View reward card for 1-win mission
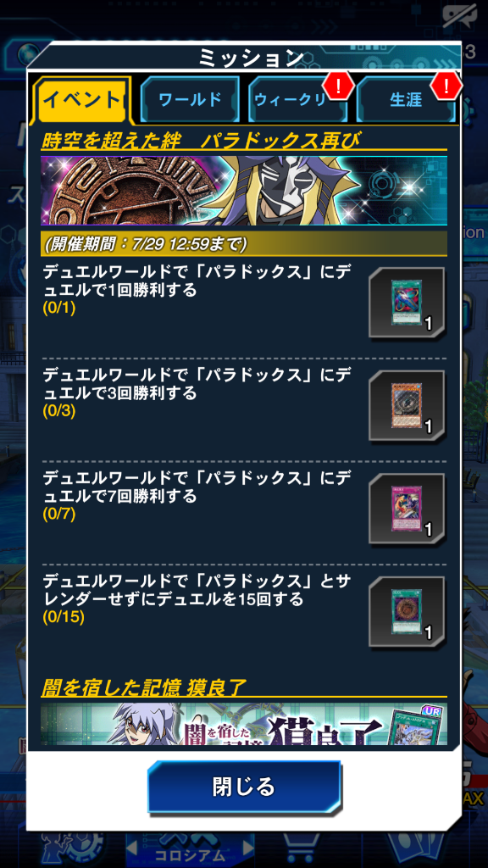The height and width of the screenshot is (868, 488). coord(407,303)
